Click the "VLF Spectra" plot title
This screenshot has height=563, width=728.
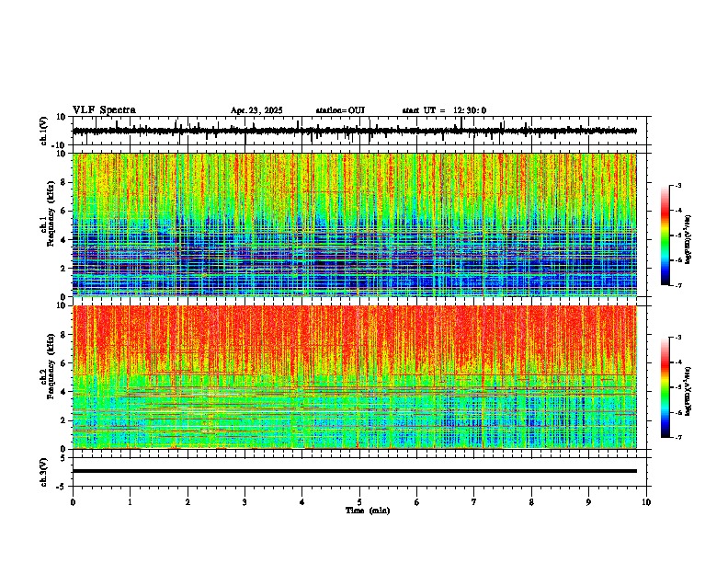[104, 110]
